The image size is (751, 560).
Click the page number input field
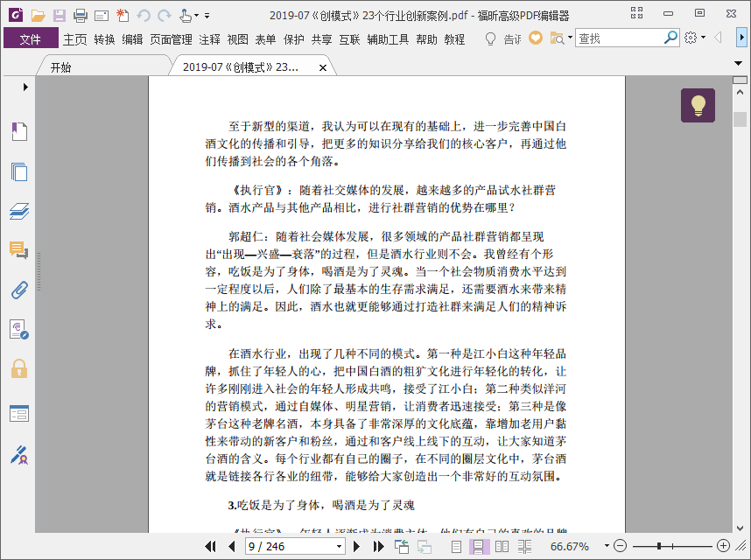[x=290, y=546]
